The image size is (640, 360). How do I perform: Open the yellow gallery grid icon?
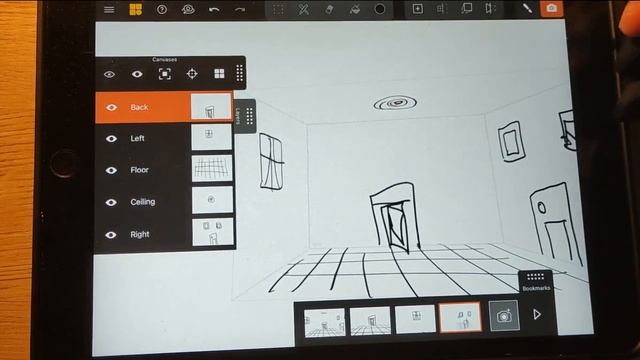click(136, 9)
